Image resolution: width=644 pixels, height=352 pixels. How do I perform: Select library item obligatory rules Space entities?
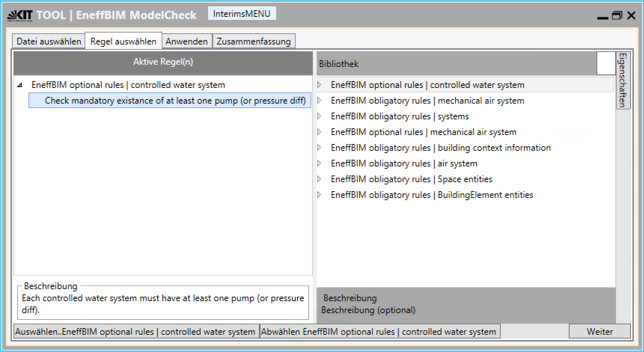tap(412, 179)
